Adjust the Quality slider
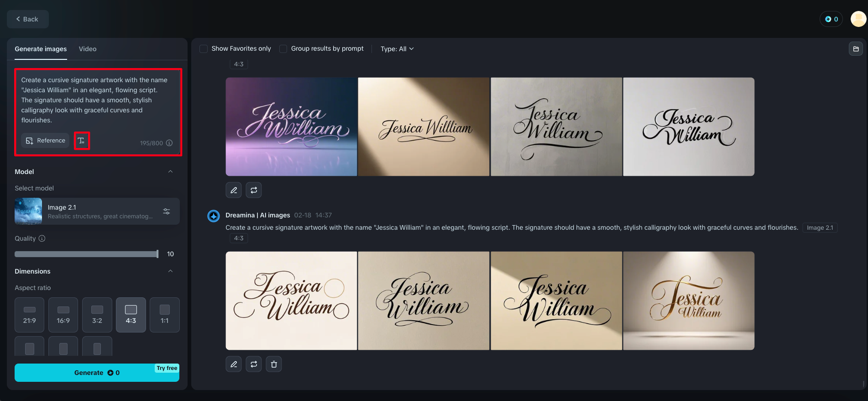Viewport: 868px width, 401px height. coord(87,254)
